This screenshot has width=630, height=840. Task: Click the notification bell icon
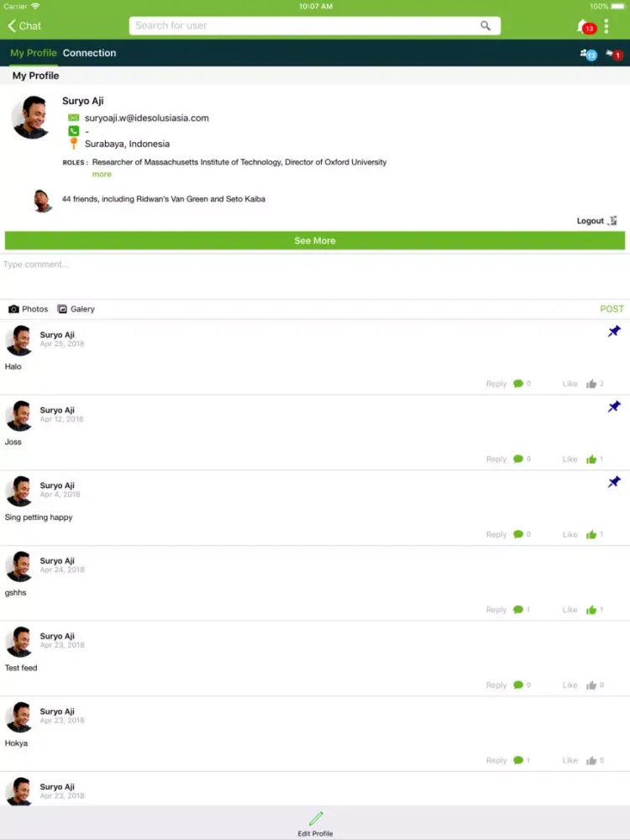[x=583, y=25]
